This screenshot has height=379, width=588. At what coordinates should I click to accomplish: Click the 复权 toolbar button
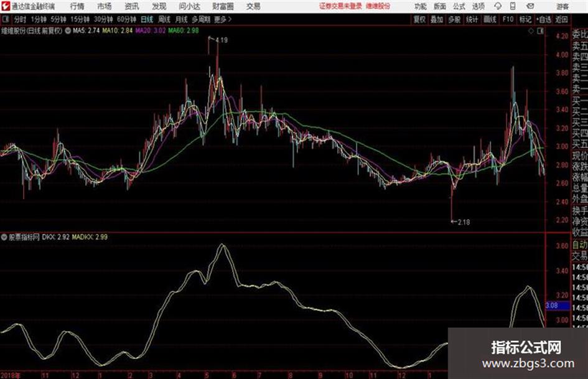pyautogui.click(x=419, y=19)
